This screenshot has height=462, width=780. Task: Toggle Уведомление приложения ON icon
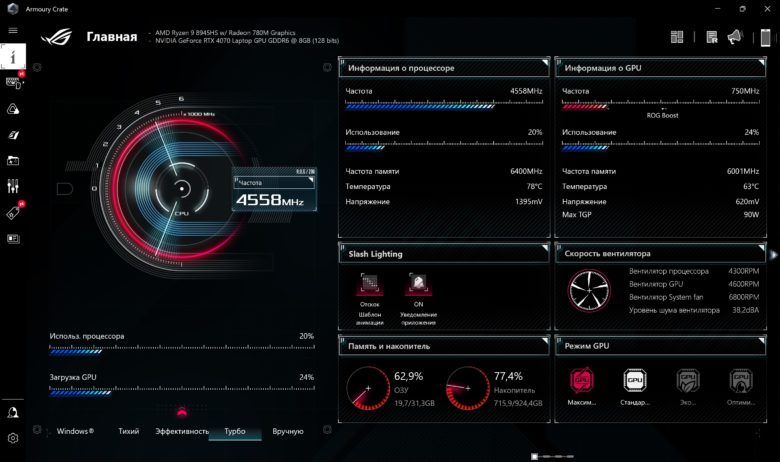coord(418,284)
